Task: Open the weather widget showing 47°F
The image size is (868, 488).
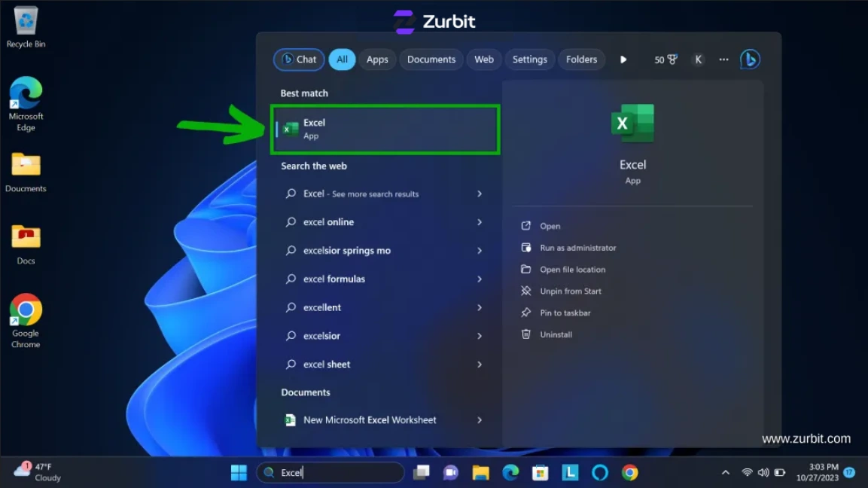Action: pos(38,472)
